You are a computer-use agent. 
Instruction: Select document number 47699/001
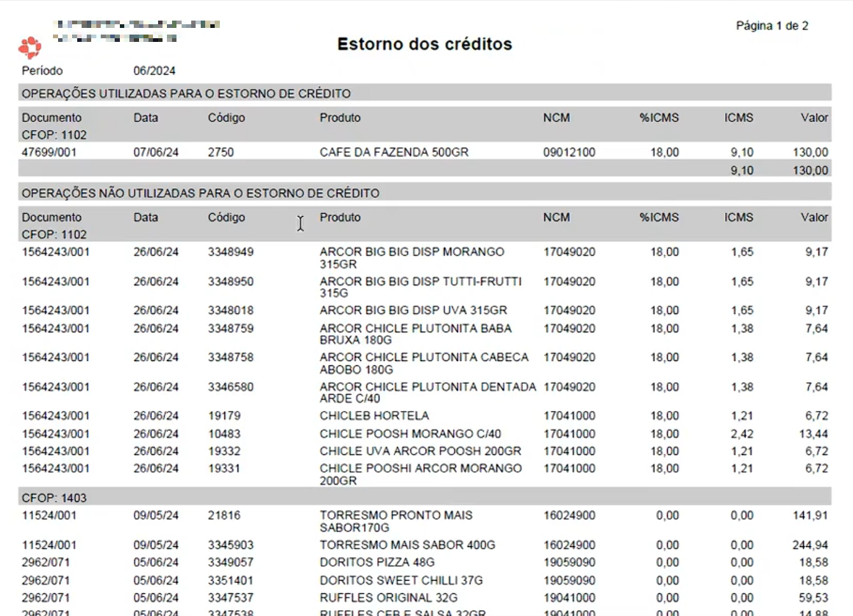49,152
